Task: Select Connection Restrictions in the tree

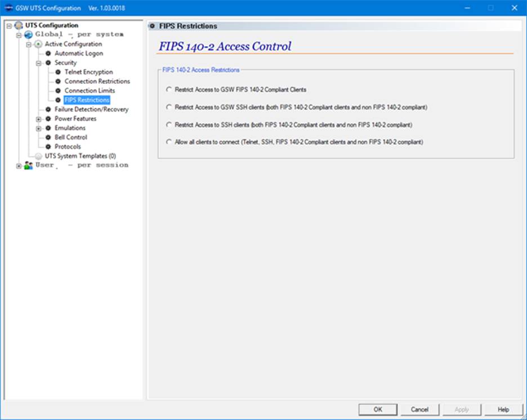Action: pyautogui.click(x=97, y=81)
